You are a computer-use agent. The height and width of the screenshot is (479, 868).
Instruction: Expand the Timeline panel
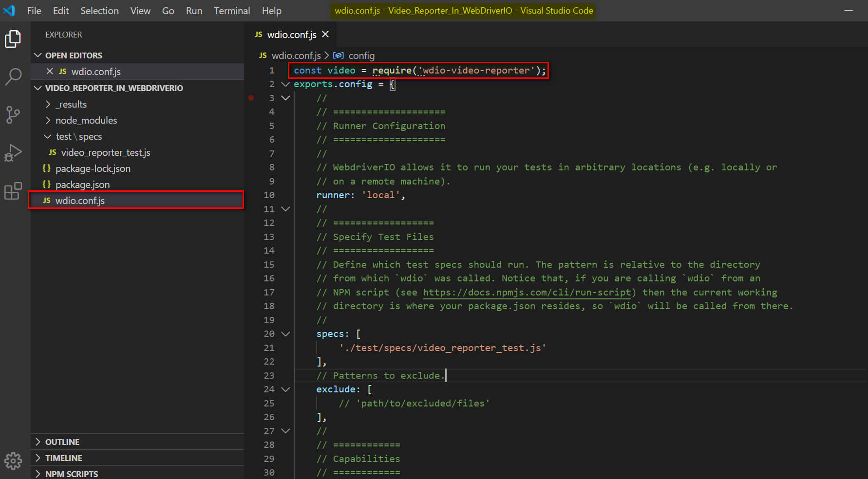(38, 458)
